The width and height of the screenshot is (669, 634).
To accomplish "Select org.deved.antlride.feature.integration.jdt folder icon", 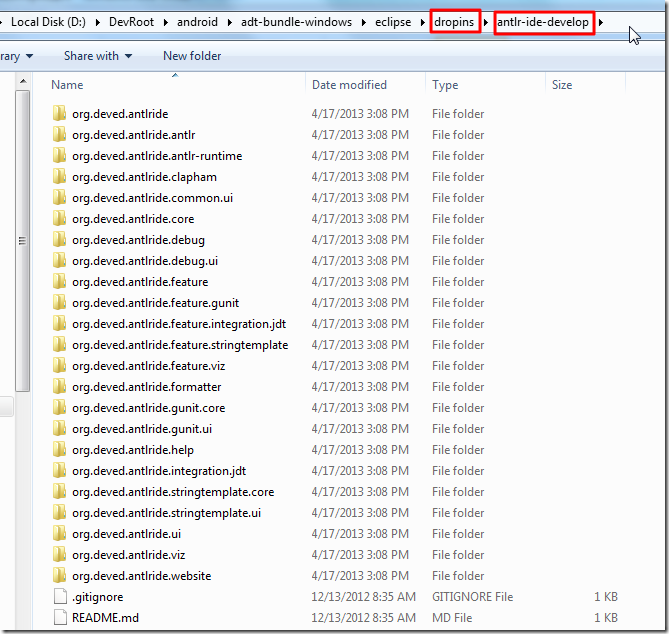I will click(59, 323).
